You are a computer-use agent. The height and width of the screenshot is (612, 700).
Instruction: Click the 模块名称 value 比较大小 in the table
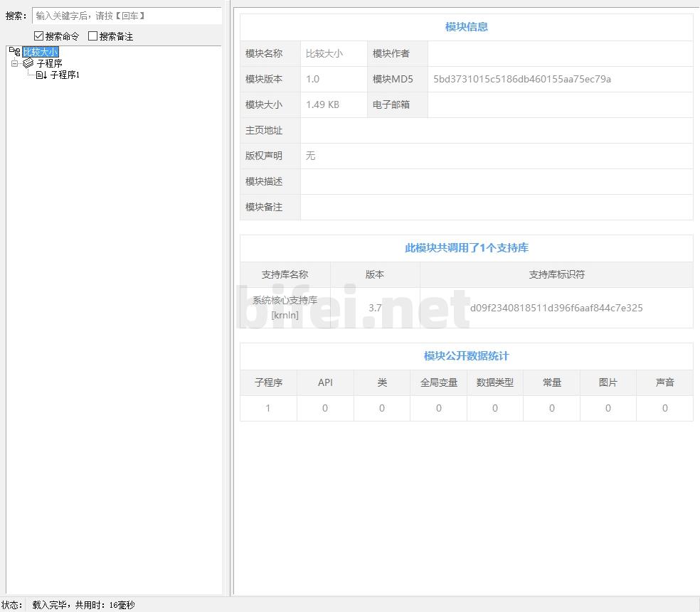(324, 53)
